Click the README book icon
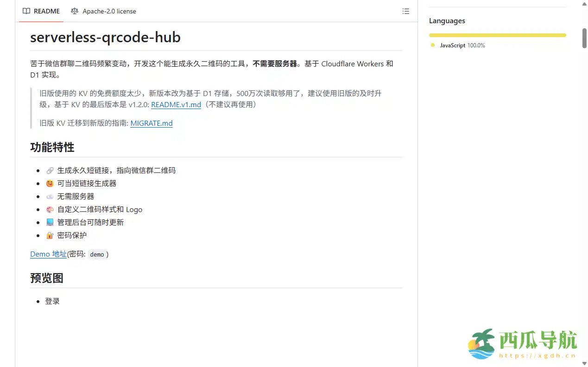Screen dimensions: 588x367 [x=26, y=11]
